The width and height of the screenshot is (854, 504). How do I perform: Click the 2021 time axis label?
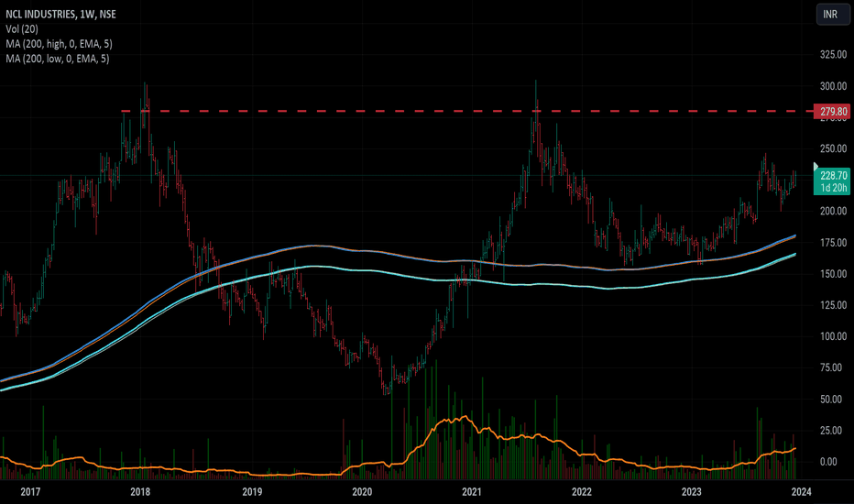click(472, 492)
